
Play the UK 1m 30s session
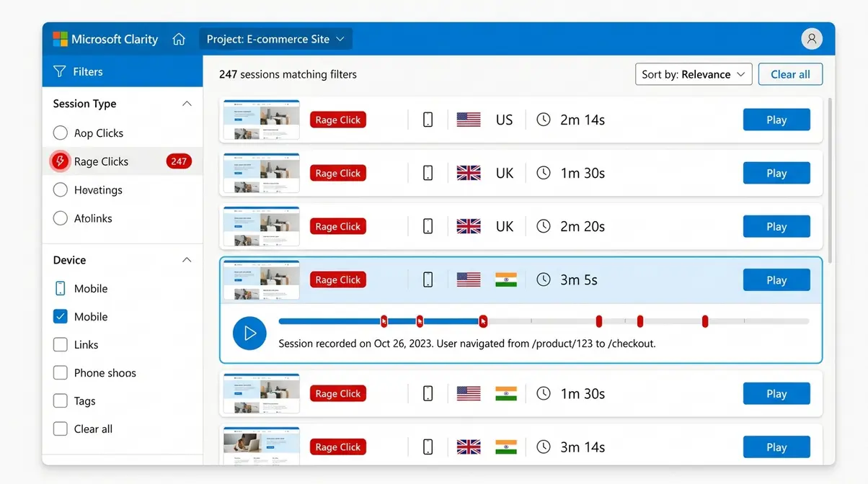[776, 173]
